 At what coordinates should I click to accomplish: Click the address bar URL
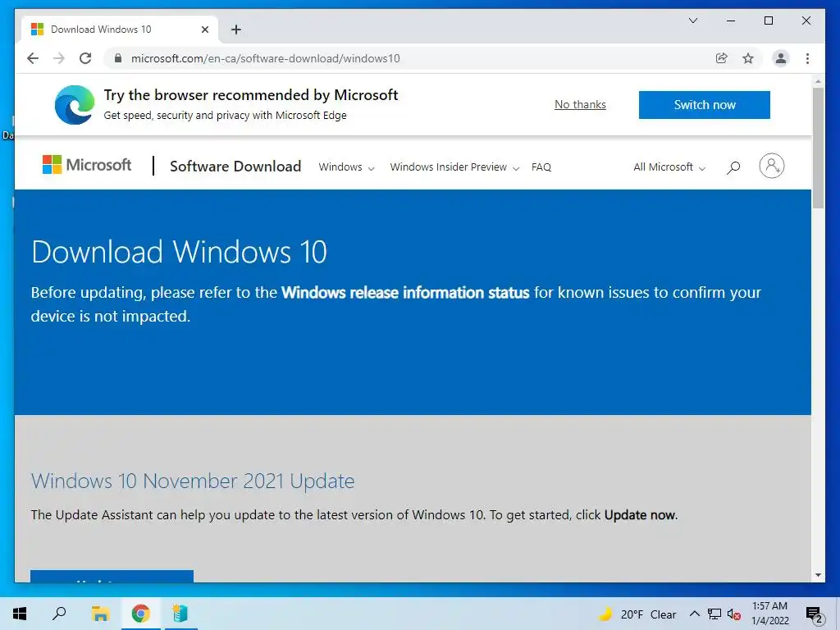tap(265, 58)
